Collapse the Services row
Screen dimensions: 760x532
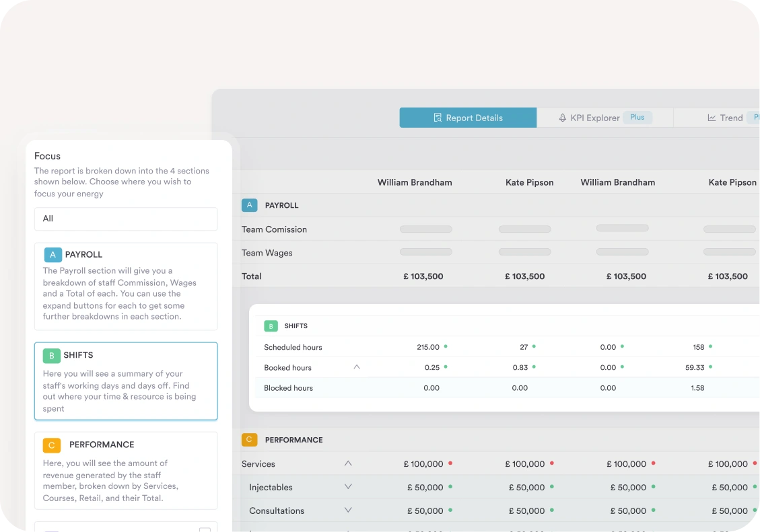pos(348,463)
